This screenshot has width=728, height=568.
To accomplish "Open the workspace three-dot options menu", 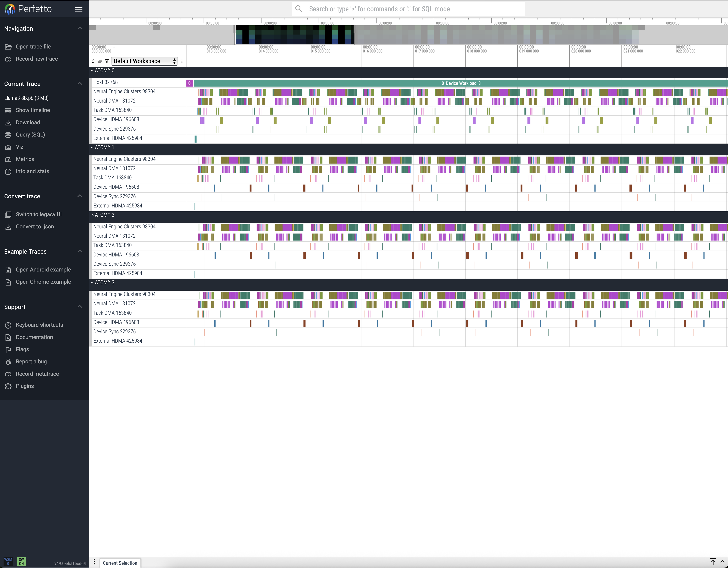I will point(182,61).
